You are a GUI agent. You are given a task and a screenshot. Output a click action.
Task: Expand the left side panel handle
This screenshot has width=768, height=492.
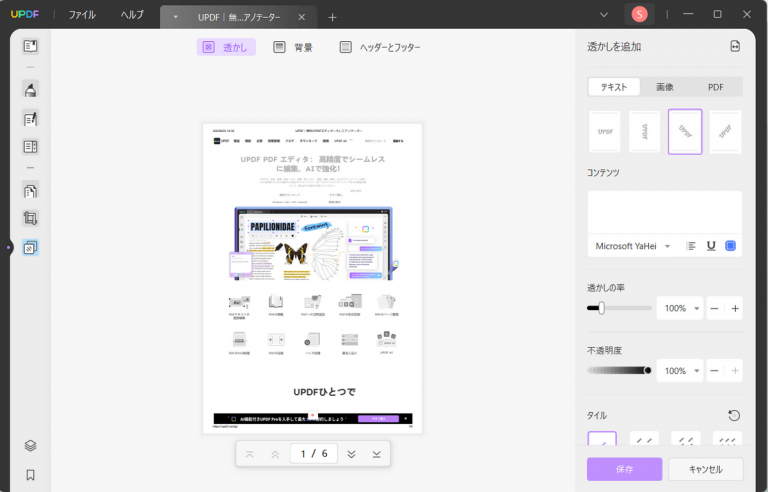click(8, 247)
